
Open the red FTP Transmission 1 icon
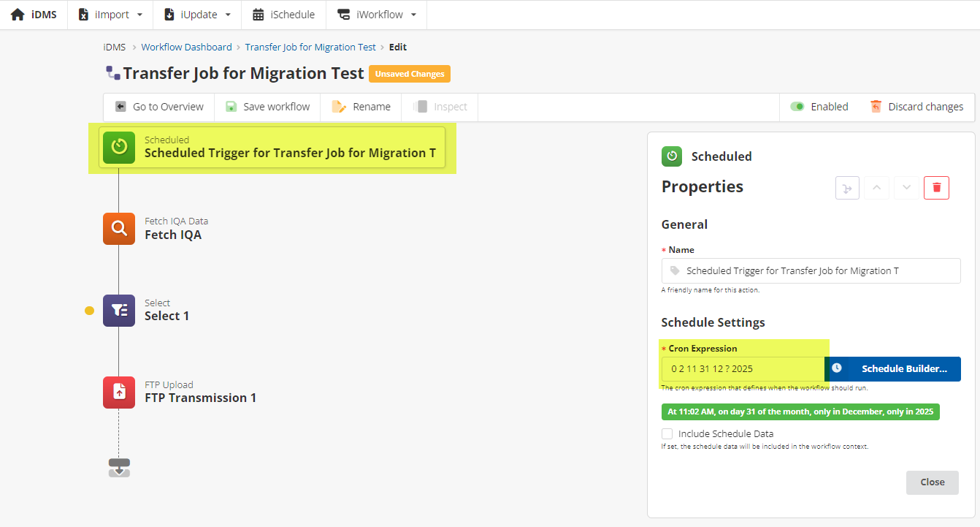pyautogui.click(x=119, y=393)
